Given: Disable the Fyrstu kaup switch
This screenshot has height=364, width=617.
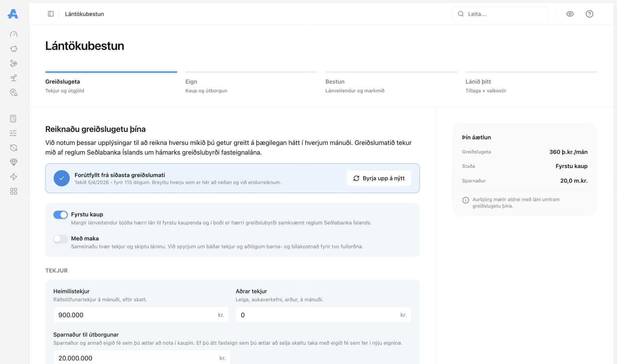Looking at the screenshot, I should 60,215.
